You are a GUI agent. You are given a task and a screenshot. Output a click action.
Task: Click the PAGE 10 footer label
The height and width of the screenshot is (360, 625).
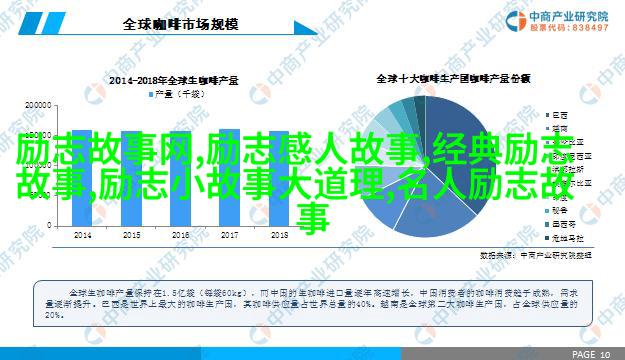(x=591, y=354)
